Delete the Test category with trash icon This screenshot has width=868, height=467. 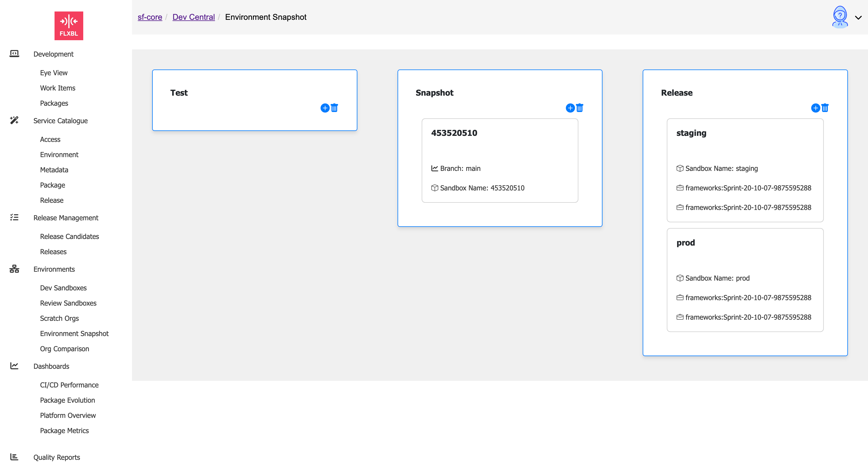pyautogui.click(x=334, y=108)
